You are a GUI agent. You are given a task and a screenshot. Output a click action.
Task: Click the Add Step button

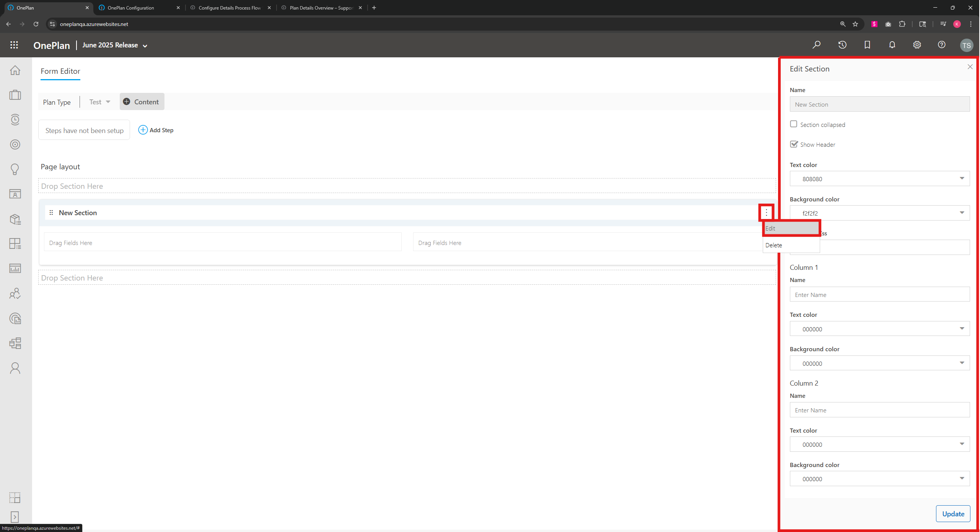[x=156, y=130]
